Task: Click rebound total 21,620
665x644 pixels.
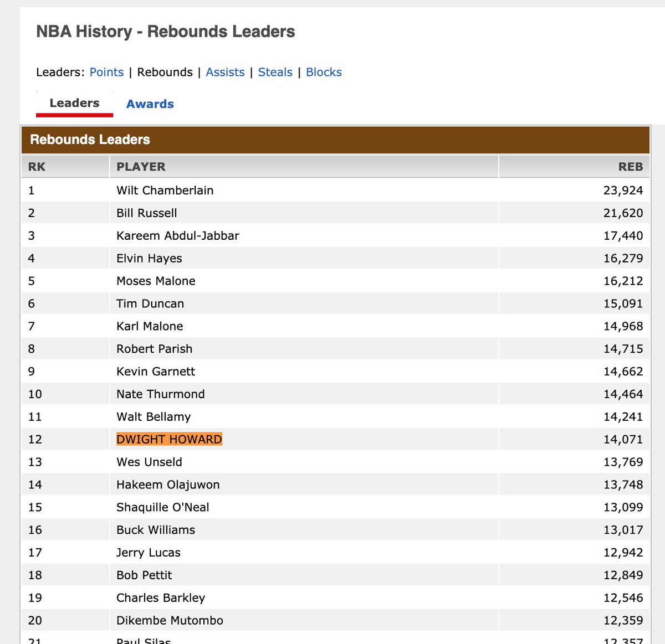Action: pos(623,213)
